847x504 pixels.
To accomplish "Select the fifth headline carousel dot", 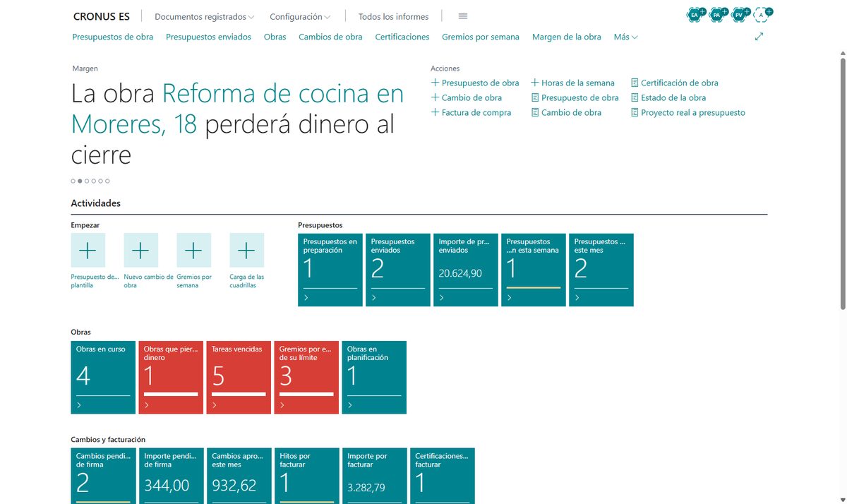I will 101,181.
